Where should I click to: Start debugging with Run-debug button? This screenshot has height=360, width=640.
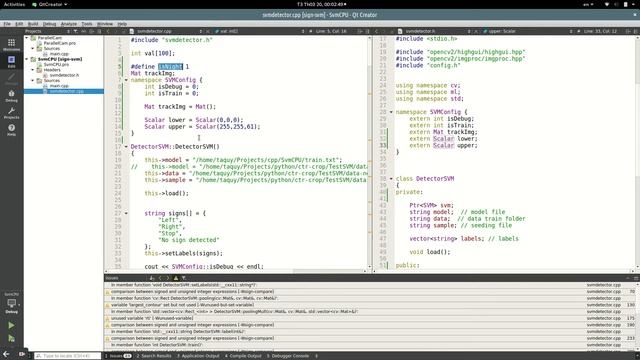tap(11, 338)
